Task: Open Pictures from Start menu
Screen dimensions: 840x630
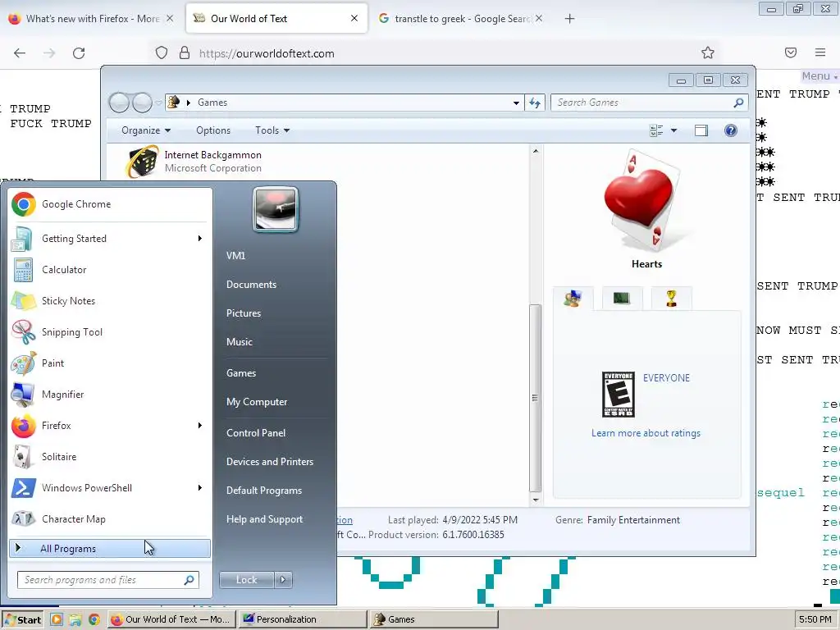Action: coord(243,313)
